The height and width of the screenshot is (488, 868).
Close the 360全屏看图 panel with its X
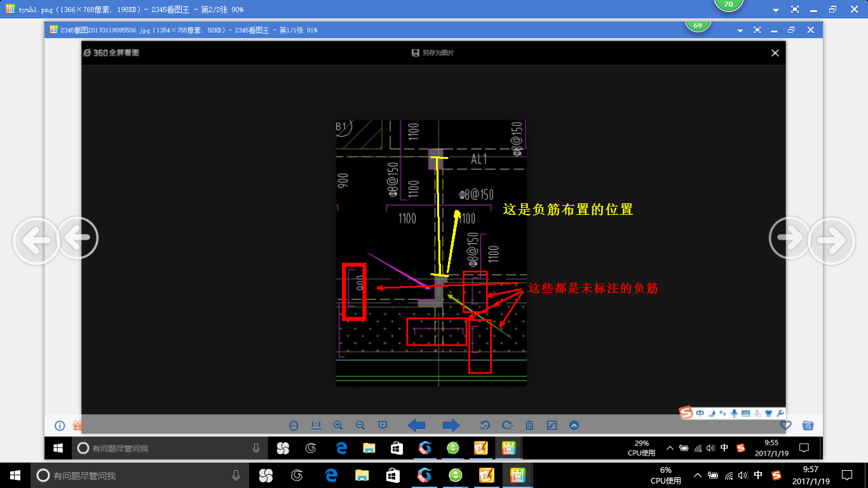pos(775,53)
